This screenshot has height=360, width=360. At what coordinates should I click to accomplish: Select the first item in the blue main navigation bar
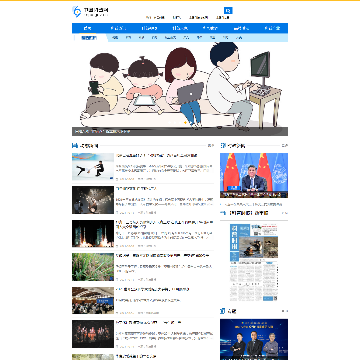[87, 28]
